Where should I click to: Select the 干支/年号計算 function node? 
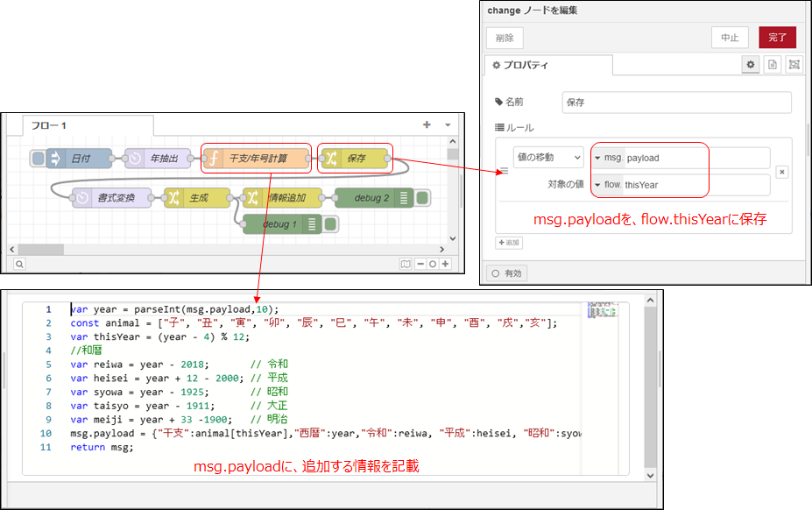point(256,159)
